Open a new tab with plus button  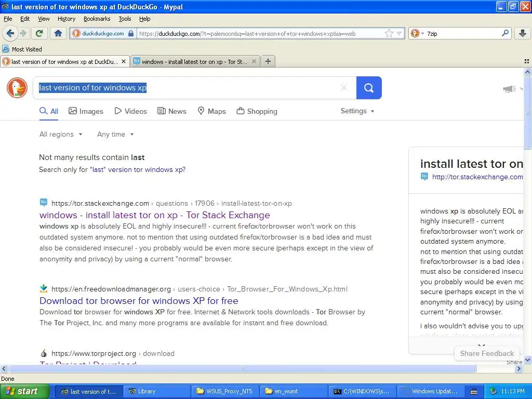tap(268, 61)
